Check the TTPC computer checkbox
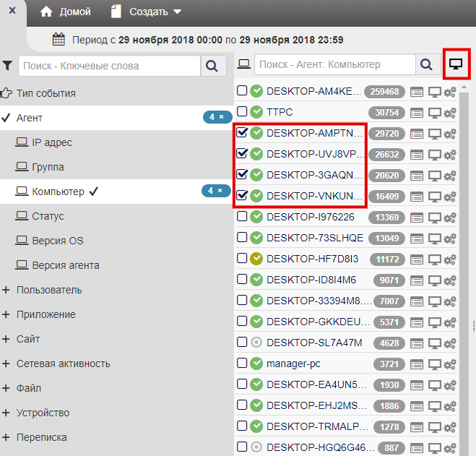Image resolution: width=476 pixels, height=456 pixels. (242, 112)
